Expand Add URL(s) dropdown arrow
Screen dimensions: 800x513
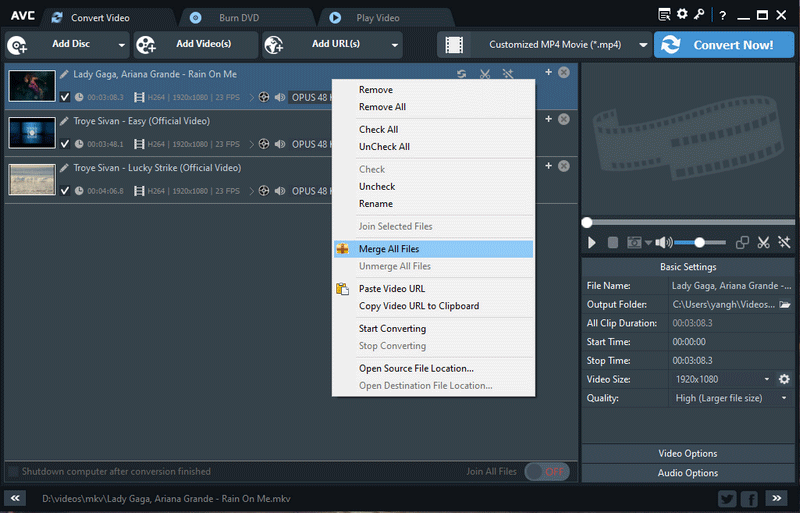(394, 45)
